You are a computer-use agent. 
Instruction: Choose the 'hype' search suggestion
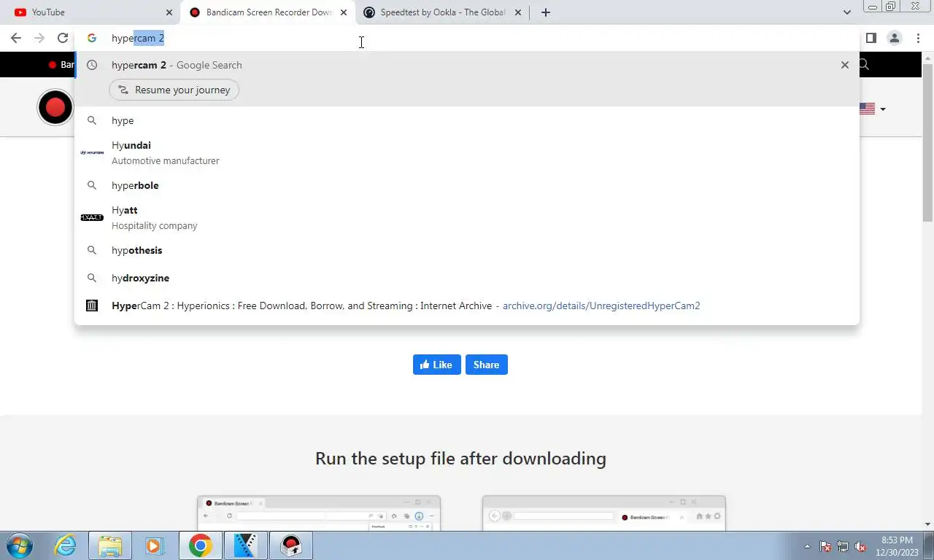(467, 120)
